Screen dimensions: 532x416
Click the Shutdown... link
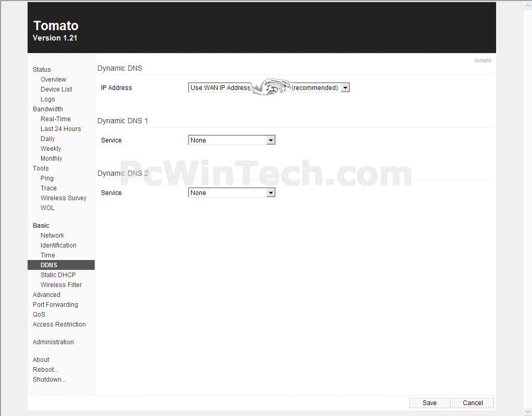[49, 380]
